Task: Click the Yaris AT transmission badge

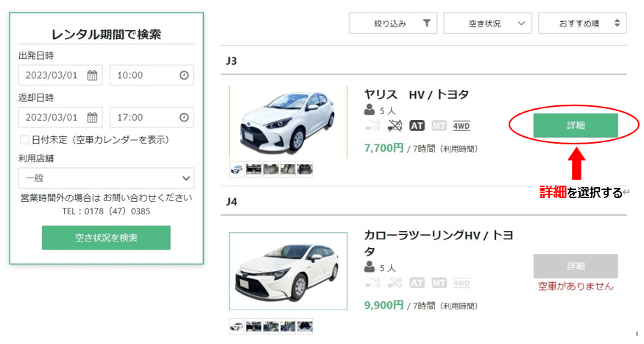Action: tap(417, 126)
